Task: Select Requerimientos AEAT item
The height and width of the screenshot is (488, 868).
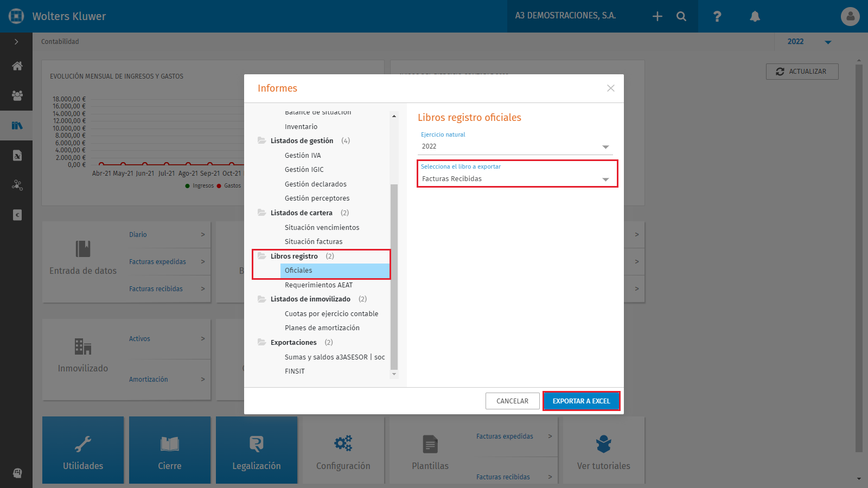Action: pos(318,285)
